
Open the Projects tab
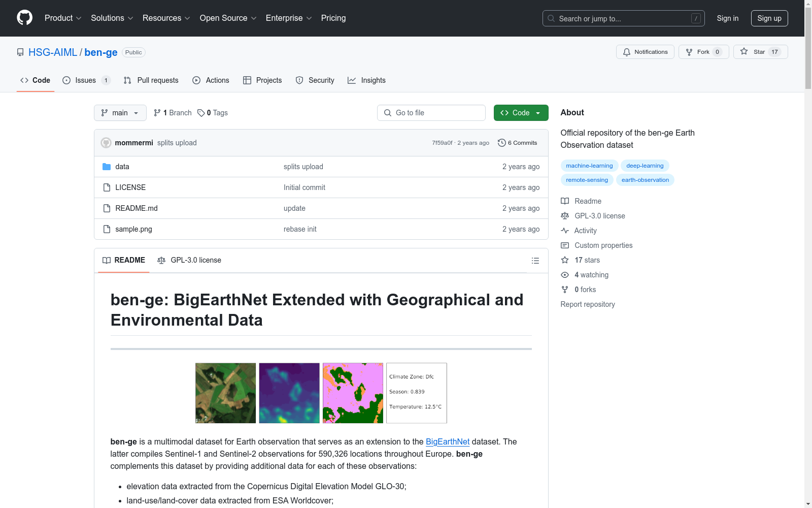[262, 80]
